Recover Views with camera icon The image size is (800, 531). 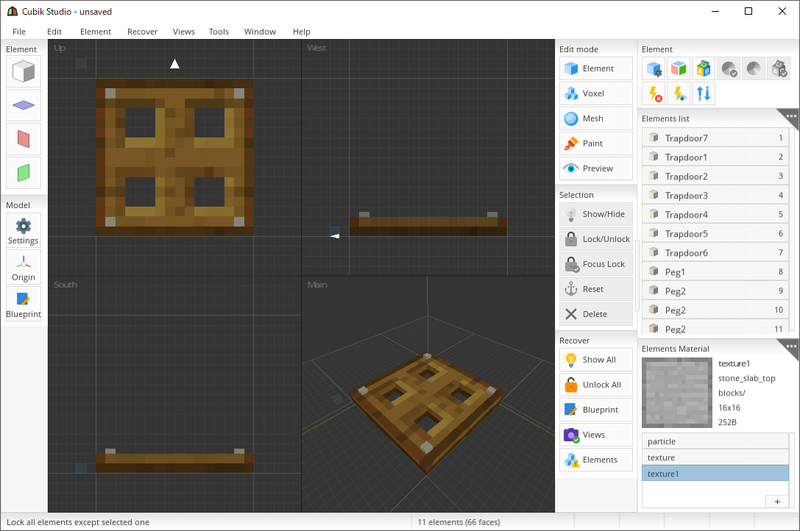point(596,435)
